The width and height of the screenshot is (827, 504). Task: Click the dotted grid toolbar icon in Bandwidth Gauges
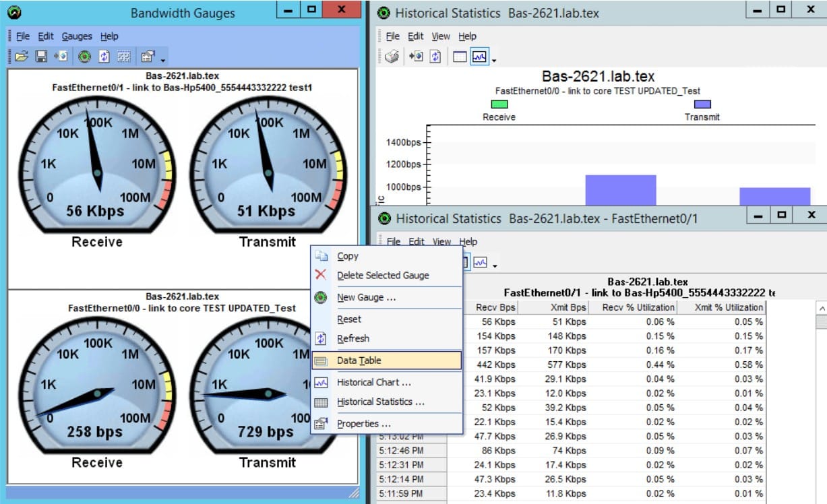tap(124, 57)
